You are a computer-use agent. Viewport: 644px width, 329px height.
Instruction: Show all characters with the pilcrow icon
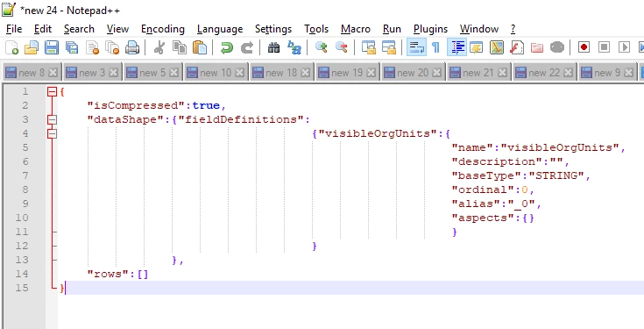(x=435, y=47)
